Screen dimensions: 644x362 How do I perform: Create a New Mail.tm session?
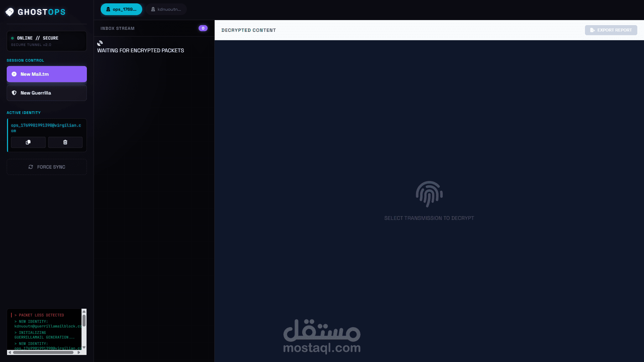tap(47, 74)
